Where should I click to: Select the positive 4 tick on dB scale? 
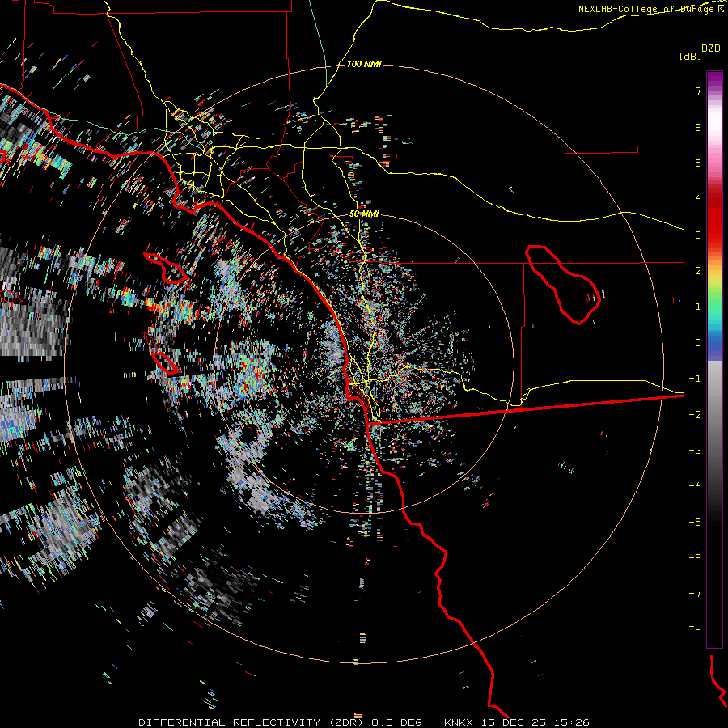(698, 199)
